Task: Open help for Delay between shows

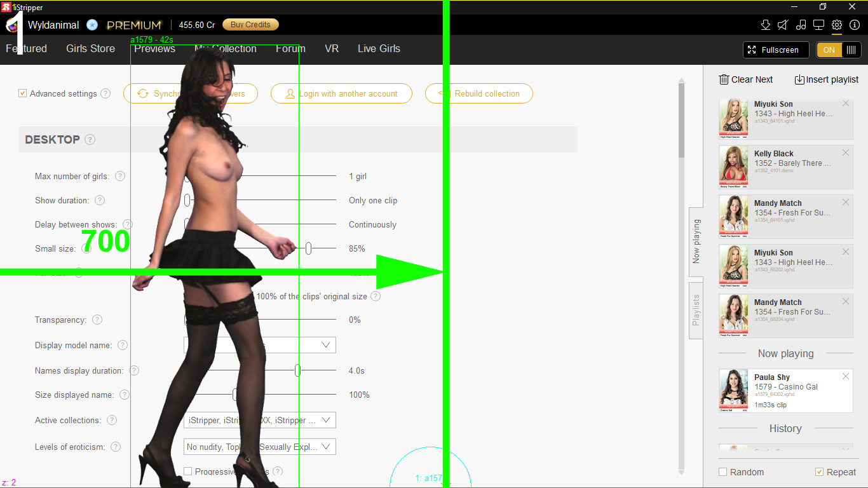Action: coord(128,224)
